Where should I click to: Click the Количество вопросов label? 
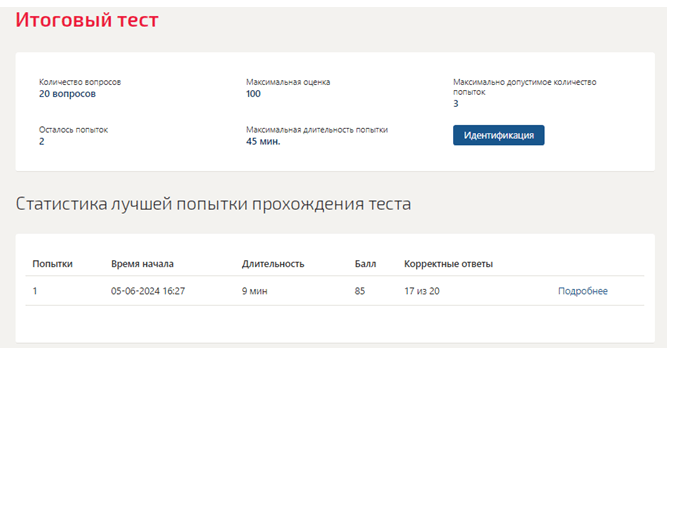tap(80, 82)
